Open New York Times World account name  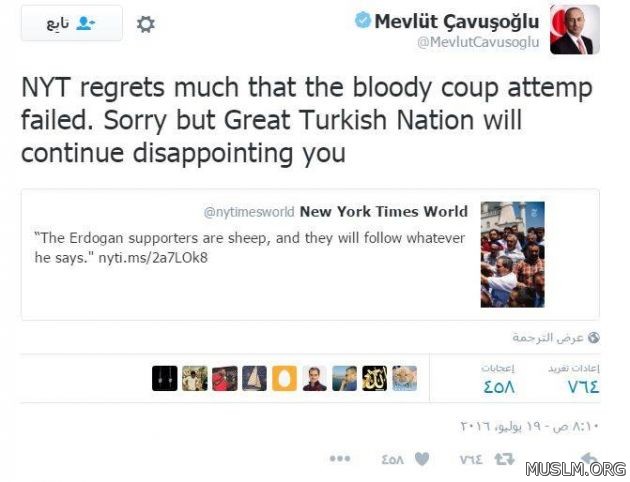(x=384, y=212)
